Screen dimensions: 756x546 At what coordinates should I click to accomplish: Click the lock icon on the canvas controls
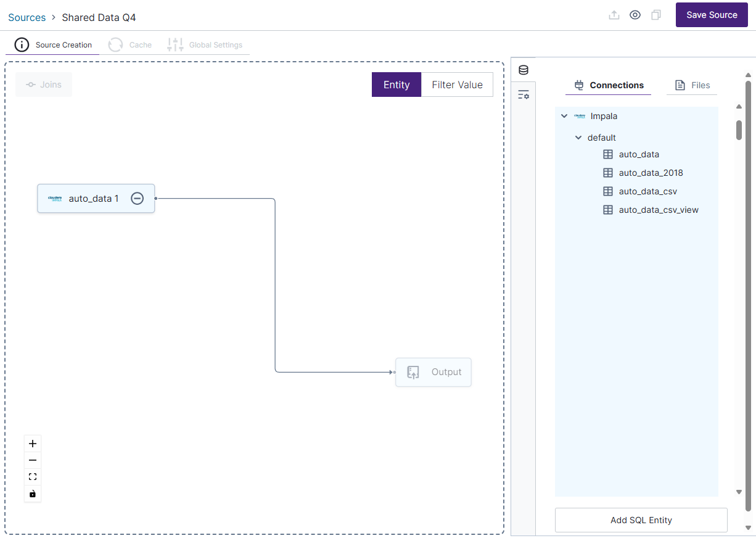click(x=33, y=493)
